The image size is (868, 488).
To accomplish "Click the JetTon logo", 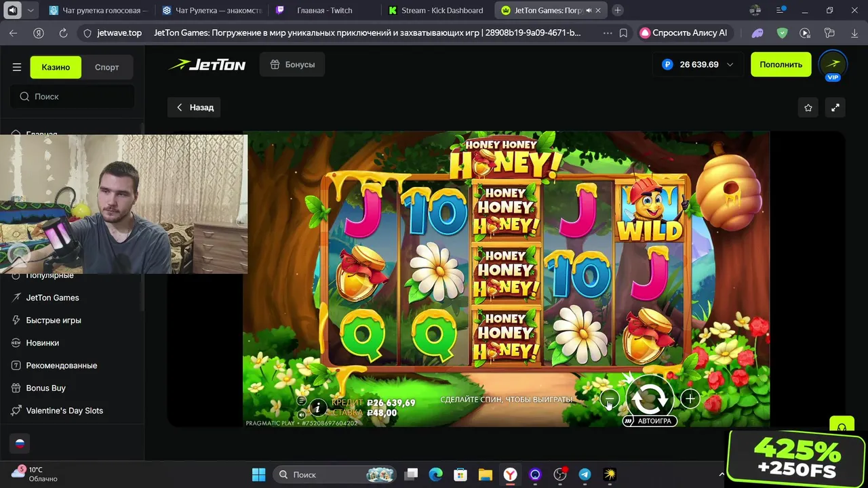I will click(x=207, y=64).
